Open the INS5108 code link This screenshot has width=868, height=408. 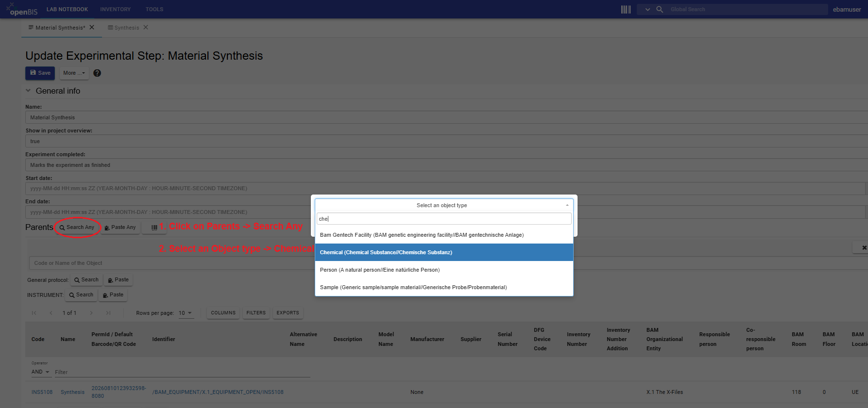[x=42, y=392]
